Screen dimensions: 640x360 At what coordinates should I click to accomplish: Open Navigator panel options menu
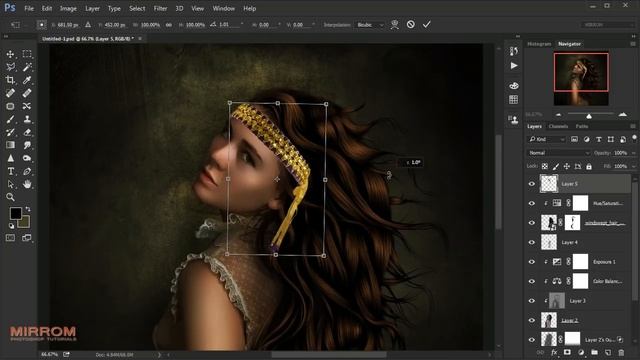[x=633, y=44]
